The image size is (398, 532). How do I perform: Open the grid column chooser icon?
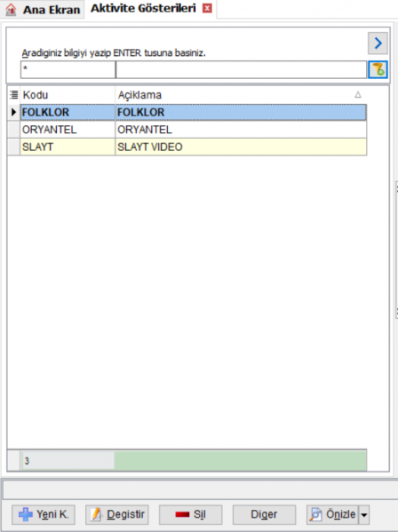tap(13, 95)
